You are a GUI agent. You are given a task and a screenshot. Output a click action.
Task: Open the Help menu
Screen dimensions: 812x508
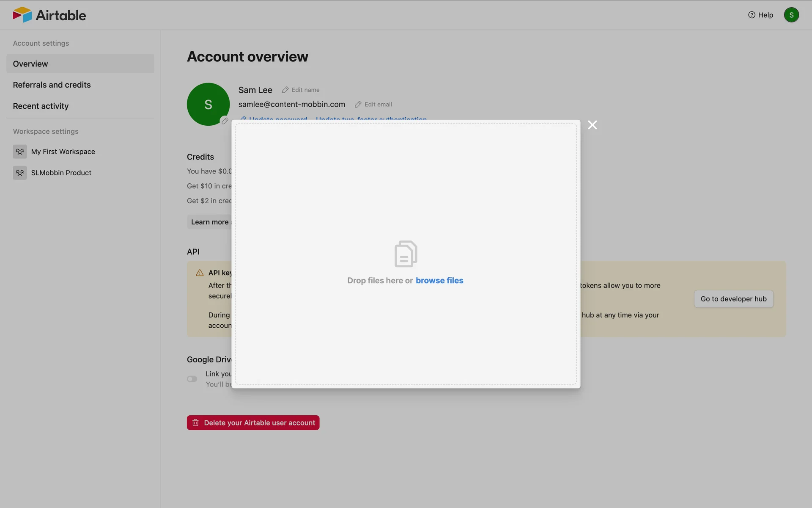coord(760,15)
